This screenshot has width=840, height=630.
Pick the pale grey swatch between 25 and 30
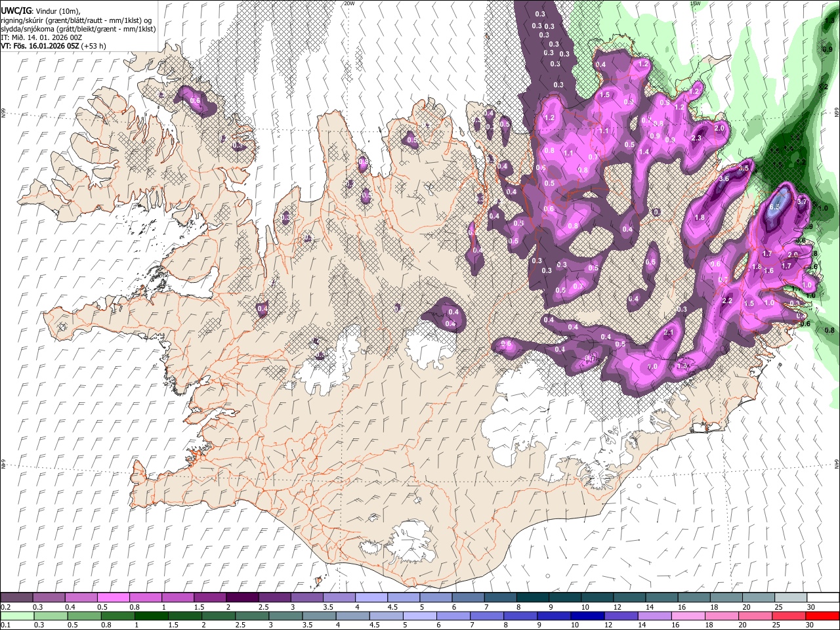click(x=789, y=598)
